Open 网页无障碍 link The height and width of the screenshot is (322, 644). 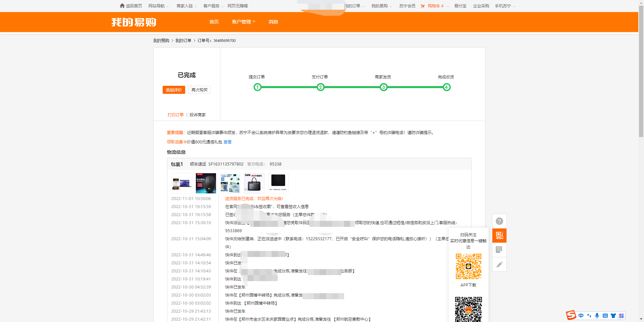pyautogui.click(x=237, y=6)
